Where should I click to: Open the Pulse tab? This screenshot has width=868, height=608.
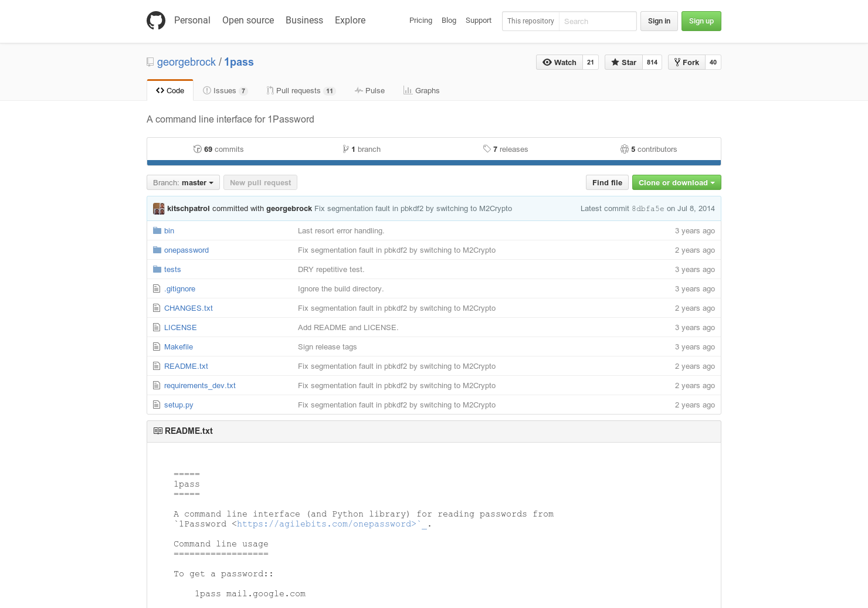coord(369,90)
